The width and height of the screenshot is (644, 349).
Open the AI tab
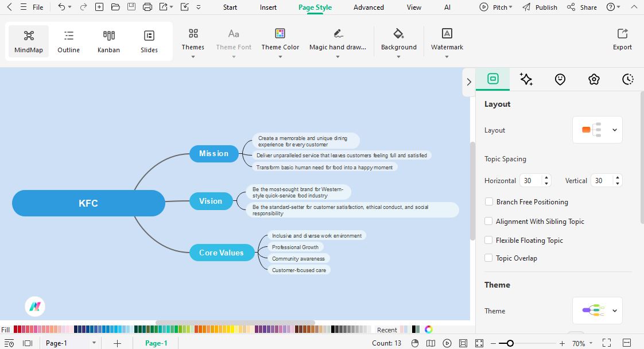coord(447,7)
